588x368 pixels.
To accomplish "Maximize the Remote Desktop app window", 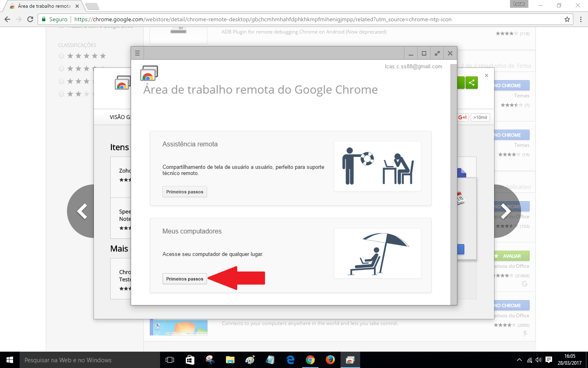I will click(424, 53).
